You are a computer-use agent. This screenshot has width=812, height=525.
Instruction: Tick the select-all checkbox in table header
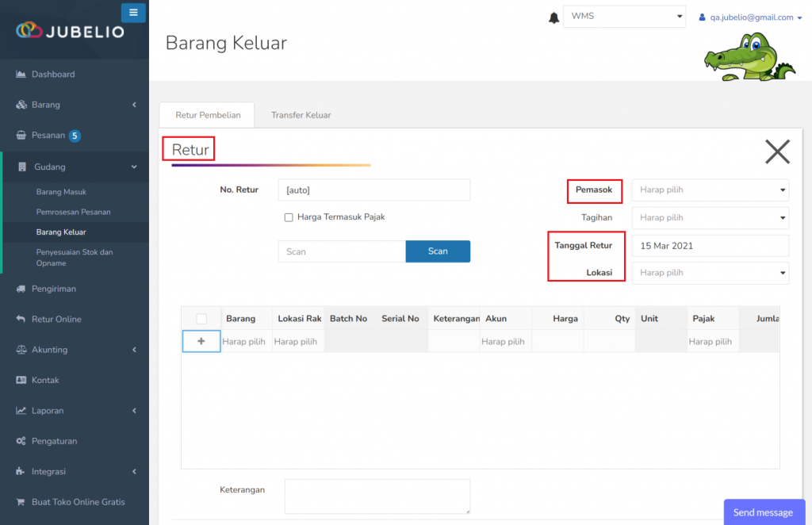pos(201,319)
